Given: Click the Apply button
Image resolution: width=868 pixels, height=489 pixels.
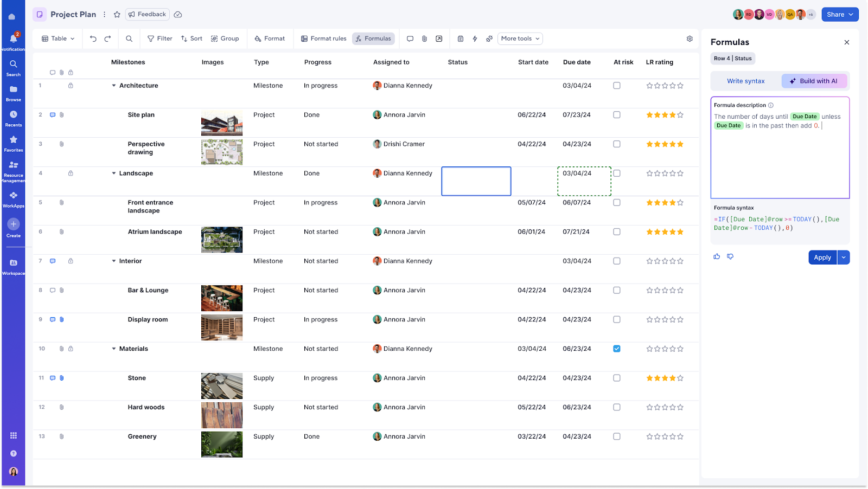Looking at the screenshot, I should (822, 258).
